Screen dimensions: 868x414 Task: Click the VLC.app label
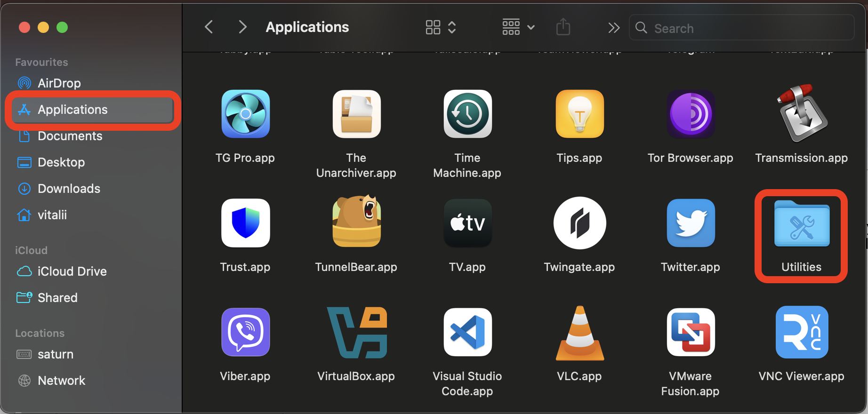point(579,376)
